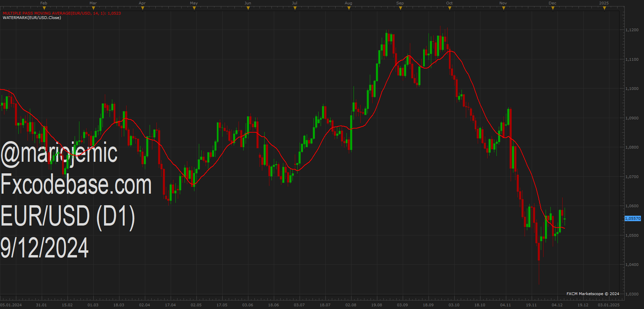Click the 18.06 date axis label
This screenshot has width=644, height=309.
(x=273, y=305)
